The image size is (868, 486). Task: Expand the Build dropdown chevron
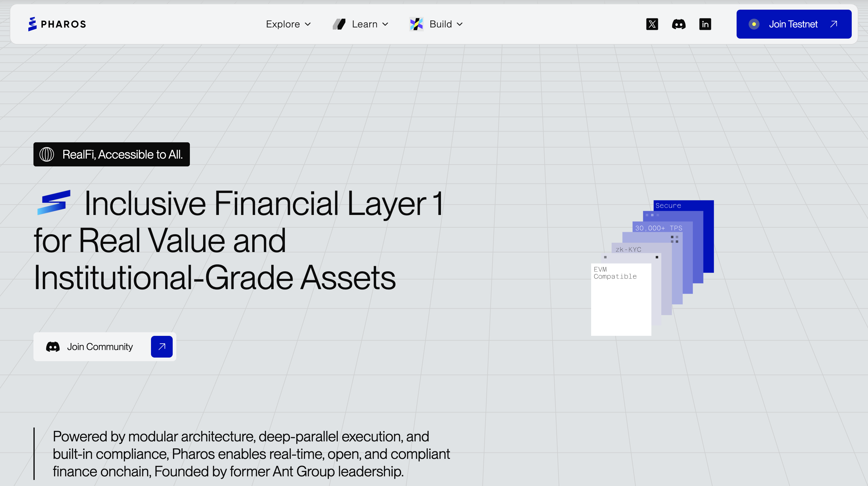(460, 24)
